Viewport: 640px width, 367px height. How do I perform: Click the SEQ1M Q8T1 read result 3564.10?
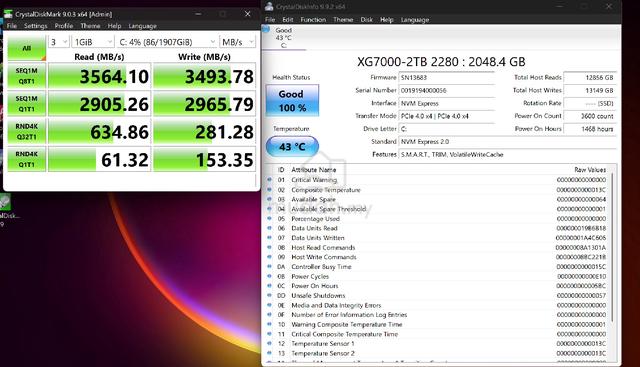click(x=100, y=76)
